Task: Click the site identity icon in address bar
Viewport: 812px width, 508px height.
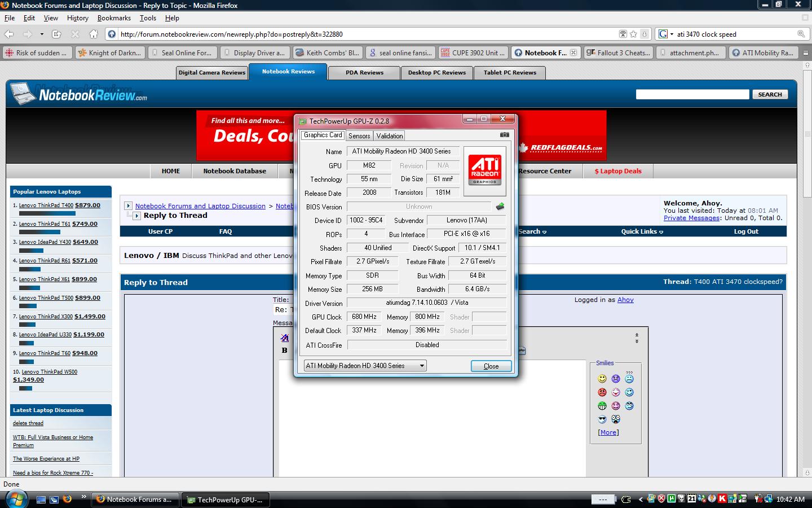Action: pyautogui.click(x=112, y=34)
